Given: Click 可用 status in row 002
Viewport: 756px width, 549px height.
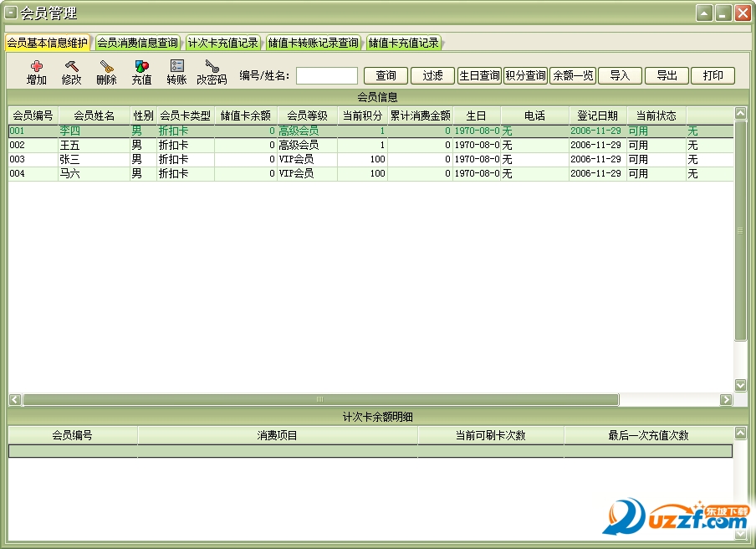Looking at the screenshot, I should [x=638, y=146].
